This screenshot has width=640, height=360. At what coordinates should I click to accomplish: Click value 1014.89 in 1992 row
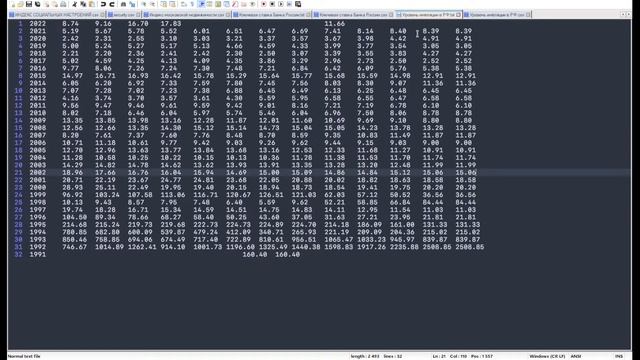coord(109,247)
